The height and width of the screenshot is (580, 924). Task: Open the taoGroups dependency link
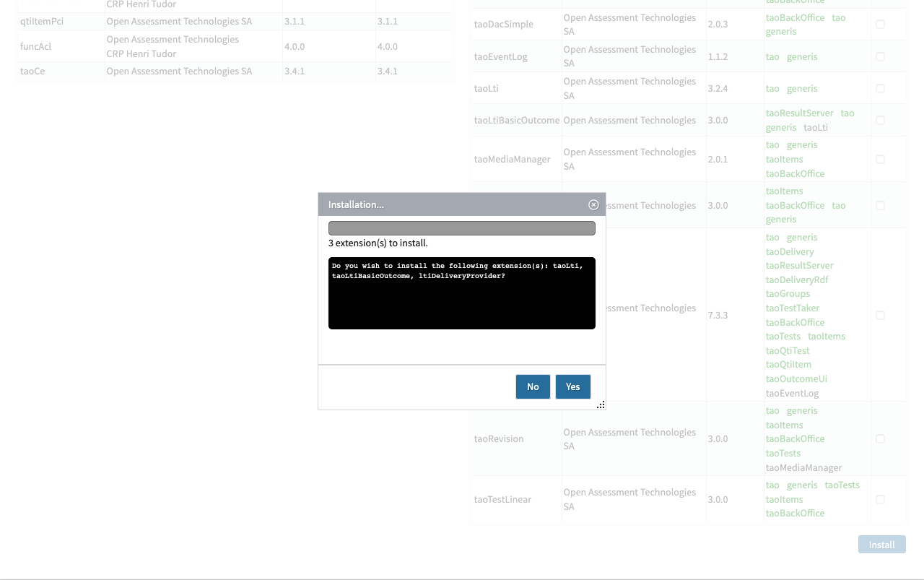[x=787, y=293]
